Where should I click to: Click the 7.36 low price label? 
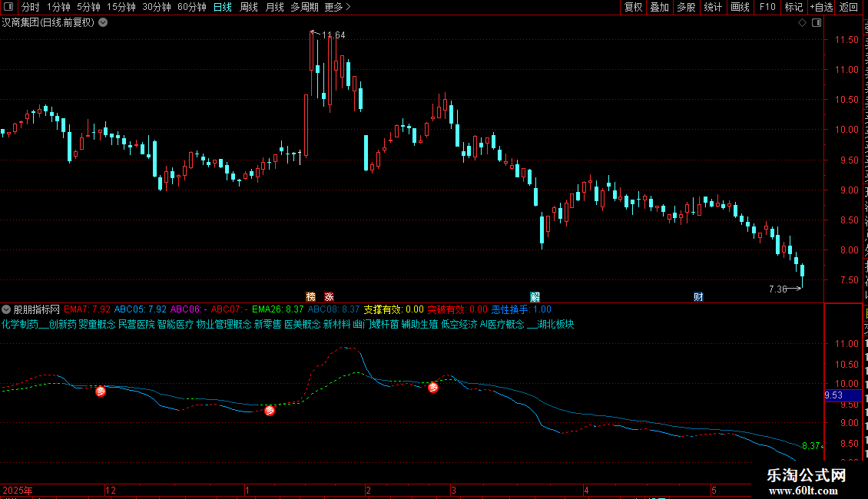tap(778, 289)
